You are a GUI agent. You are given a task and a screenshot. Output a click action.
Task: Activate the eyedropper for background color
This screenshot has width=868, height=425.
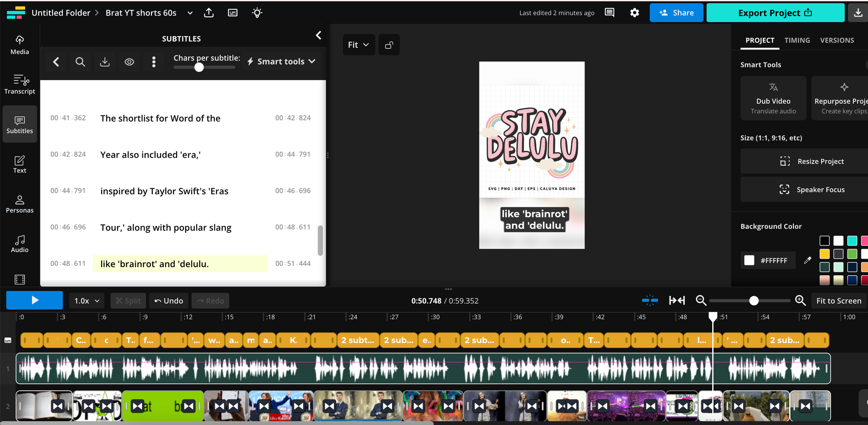(808, 260)
